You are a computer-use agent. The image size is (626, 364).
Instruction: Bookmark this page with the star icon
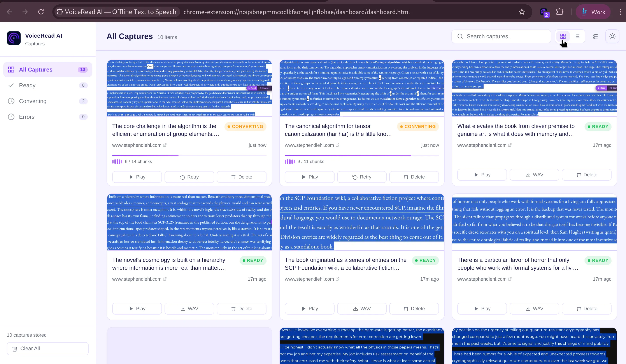coord(522,12)
